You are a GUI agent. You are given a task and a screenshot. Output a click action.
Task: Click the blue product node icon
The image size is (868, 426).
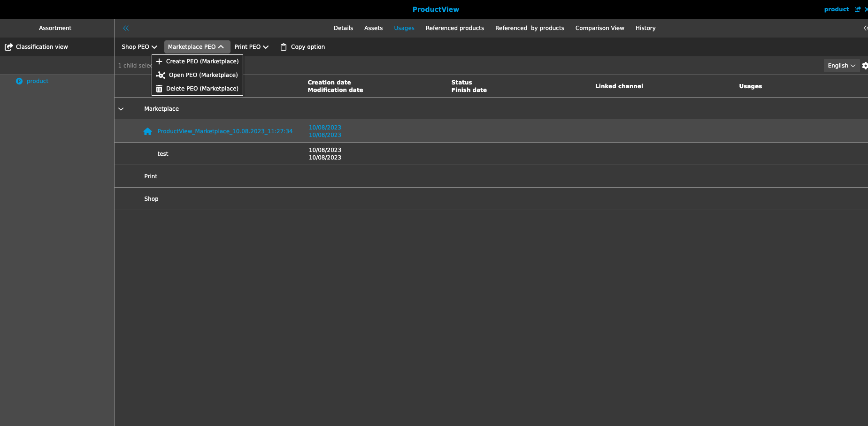tap(19, 81)
